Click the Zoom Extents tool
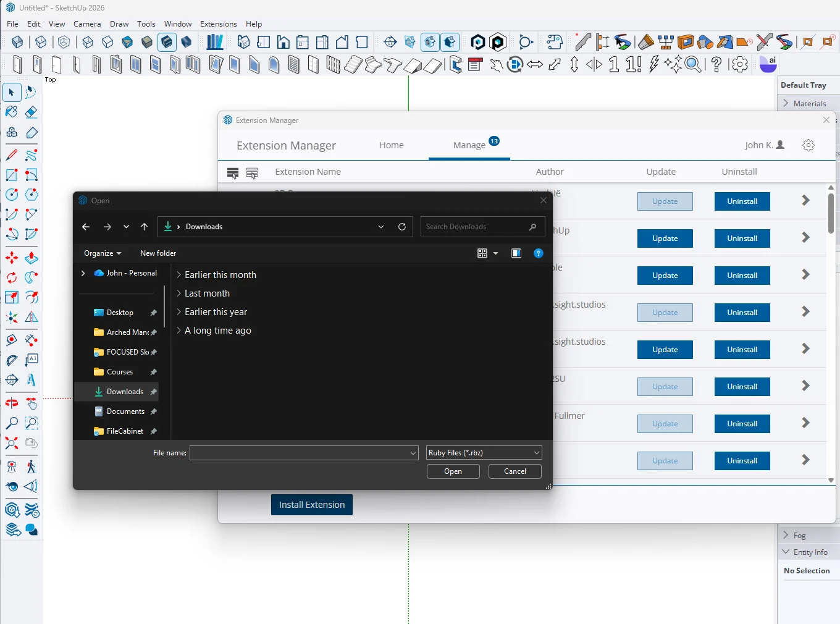Image resolution: width=840 pixels, height=624 pixels. [12, 443]
